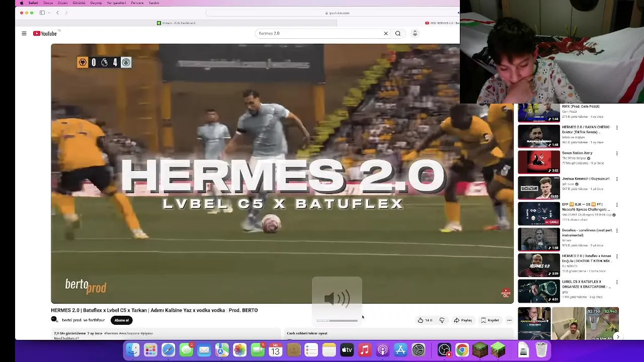Switch to the HERMES 2.0 YouTube tab
Viewport: 644px width, 362px height.
(442, 23)
